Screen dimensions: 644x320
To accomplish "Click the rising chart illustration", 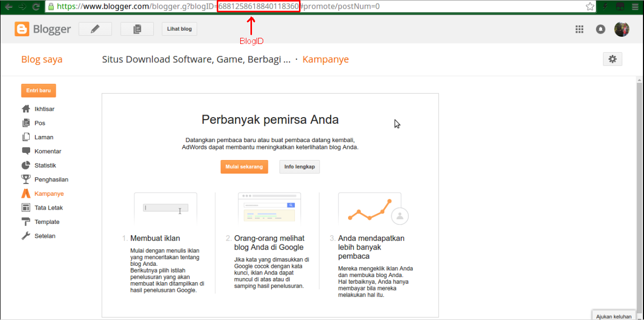I will pos(373,209).
